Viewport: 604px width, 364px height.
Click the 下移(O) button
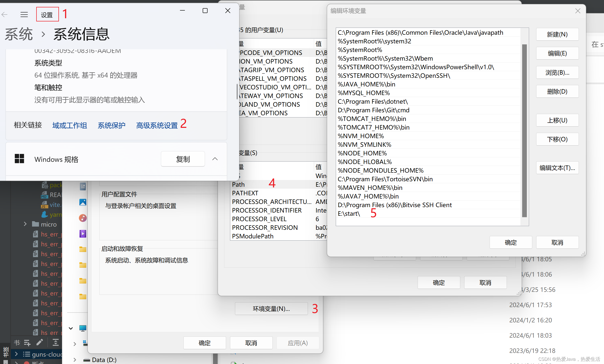coord(557,139)
